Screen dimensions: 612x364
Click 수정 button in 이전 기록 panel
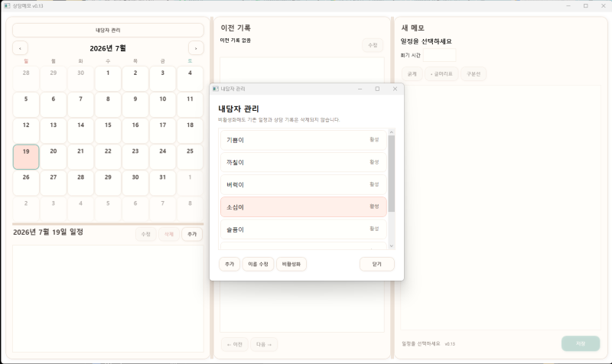click(x=373, y=45)
